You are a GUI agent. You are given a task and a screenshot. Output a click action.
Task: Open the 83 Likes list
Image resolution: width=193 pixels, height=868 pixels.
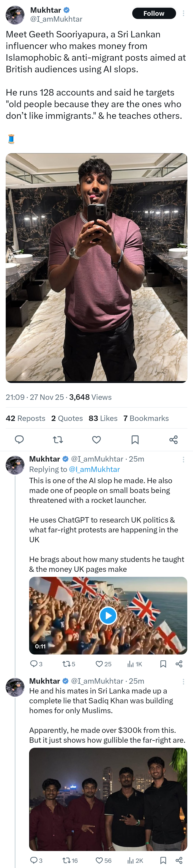tap(103, 418)
